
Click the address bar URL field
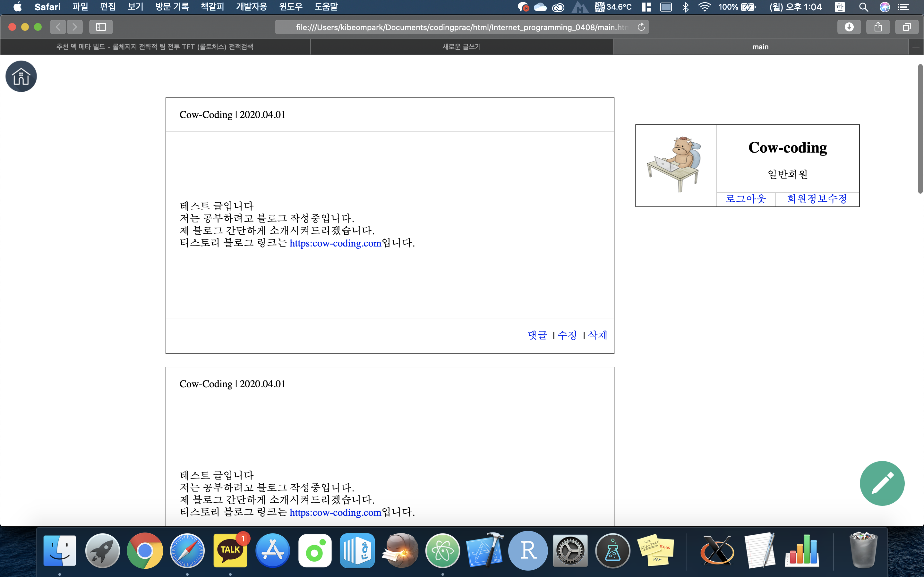coord(458,27)
